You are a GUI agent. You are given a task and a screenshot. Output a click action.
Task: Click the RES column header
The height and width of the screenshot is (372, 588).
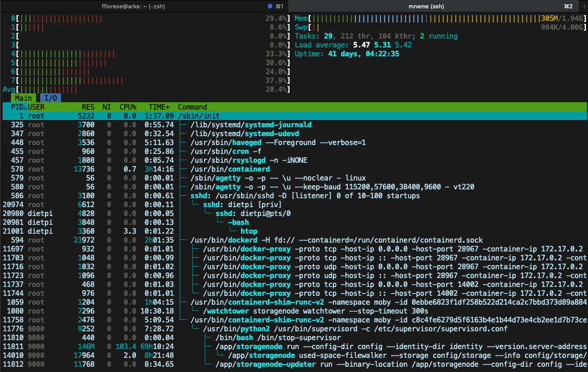click(x=88, y=107)
